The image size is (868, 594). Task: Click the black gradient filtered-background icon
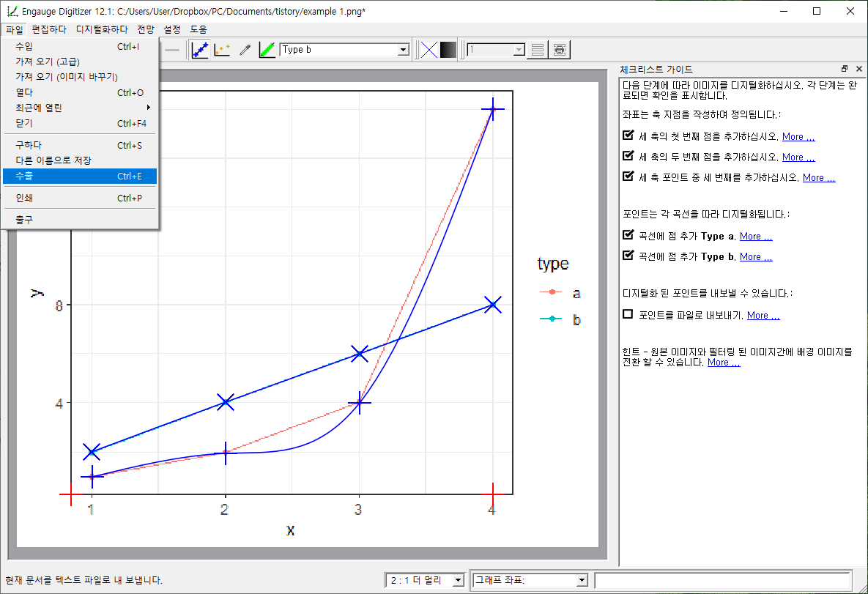(448, 50)
